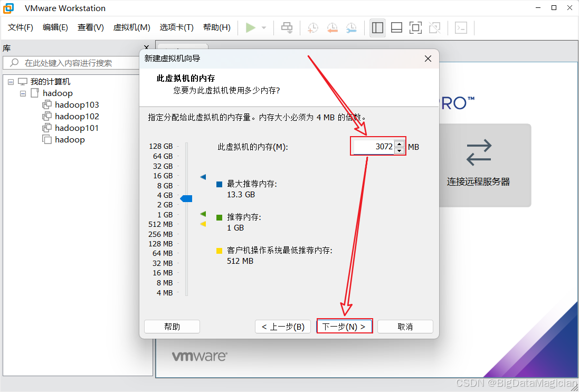Click the blue maximum recommended memory marker
Image resolution: width=579 pixels, height=392 pixels.
pyautogui.click(x=203, y=177)
